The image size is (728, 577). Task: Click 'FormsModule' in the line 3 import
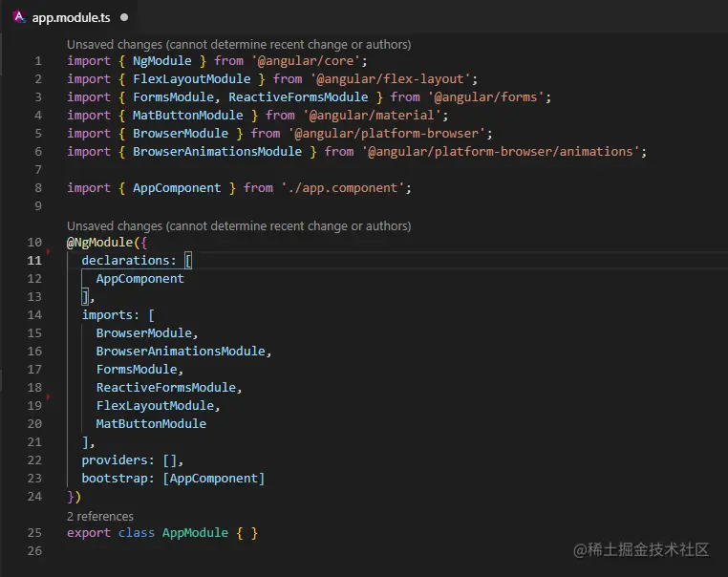point(173,97)
